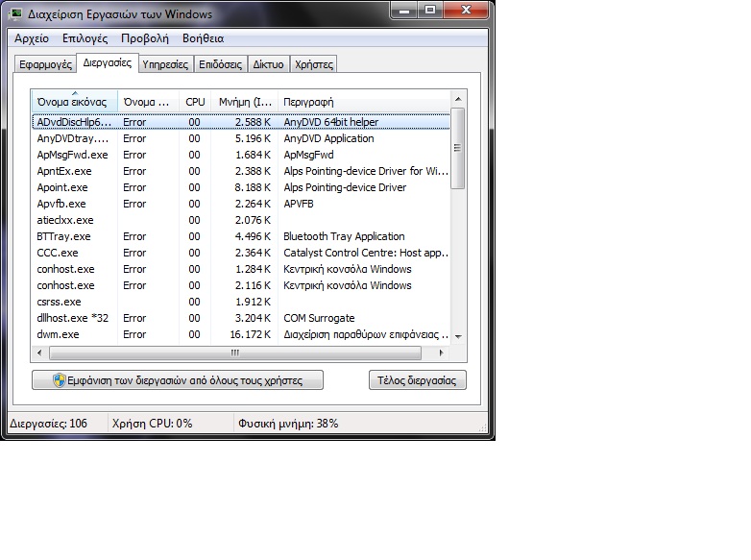Click the AnyDVD Application description
This screenshot has height=560, width=751.
pyautogui.click(x=328, y=138)
